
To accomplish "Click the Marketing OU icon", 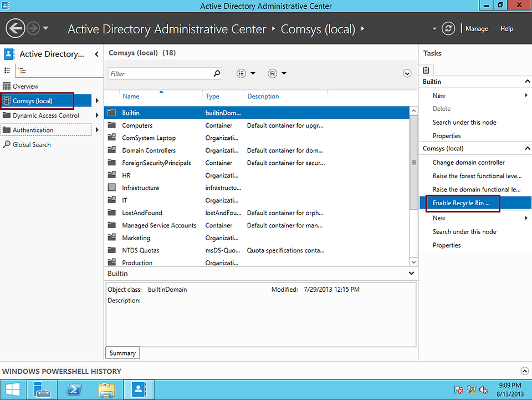I will (x=111, y=237).
